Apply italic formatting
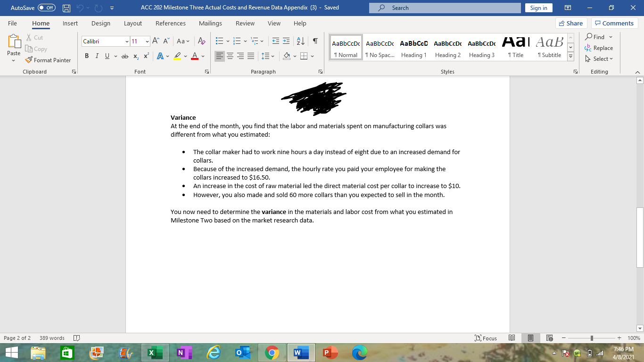This screenshot has width=644, height=362. pyautogui.click(x=97, y=56)
